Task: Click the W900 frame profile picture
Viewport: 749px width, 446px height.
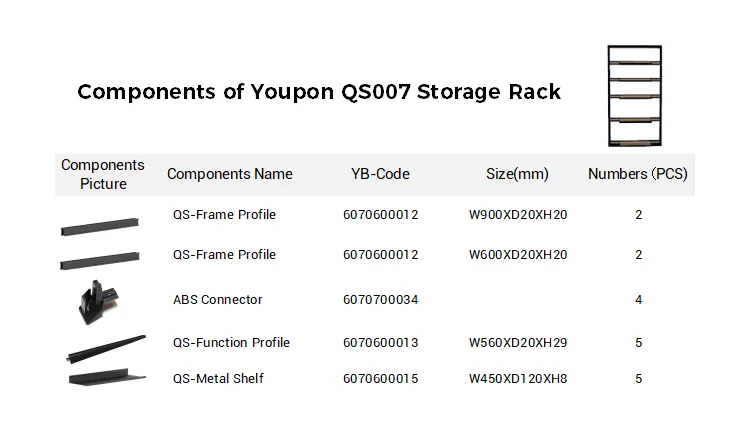Action: click(x=102, y=226)
